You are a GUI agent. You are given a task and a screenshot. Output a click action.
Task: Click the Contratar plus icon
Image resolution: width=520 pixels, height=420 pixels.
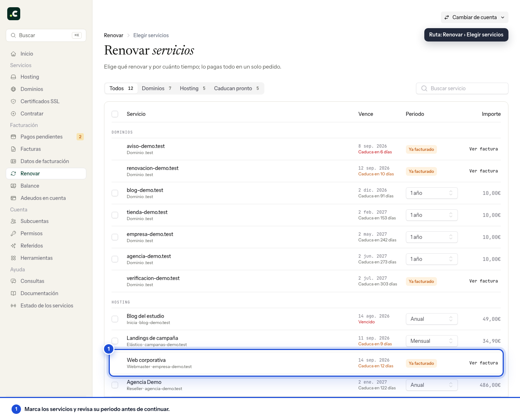[x=13, y=114]
